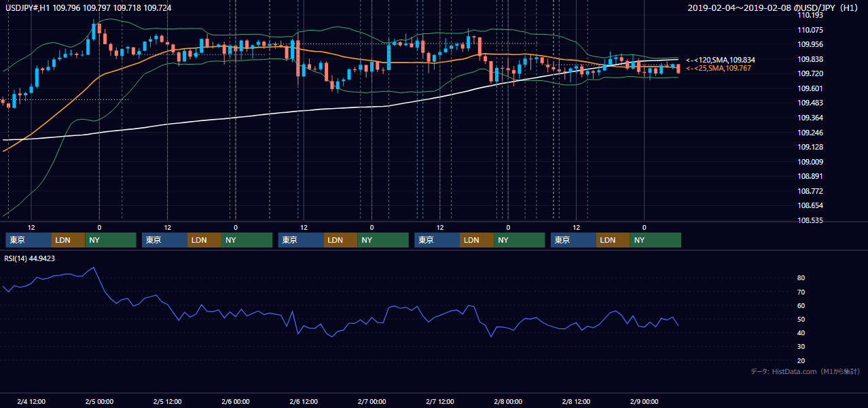The height and width of the screenshot is (408, 868).
Task: Click price axis label 108.654
Action: (810, 205)
